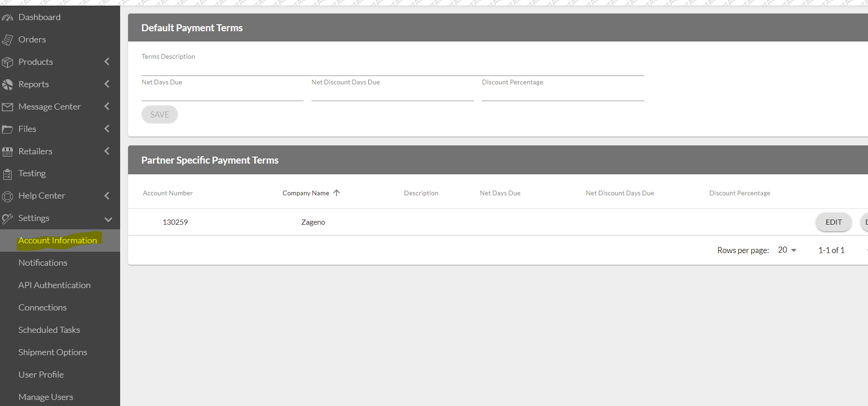Click the Testing clipboard icon
The image size is (868, 406).
pos(7,174)
